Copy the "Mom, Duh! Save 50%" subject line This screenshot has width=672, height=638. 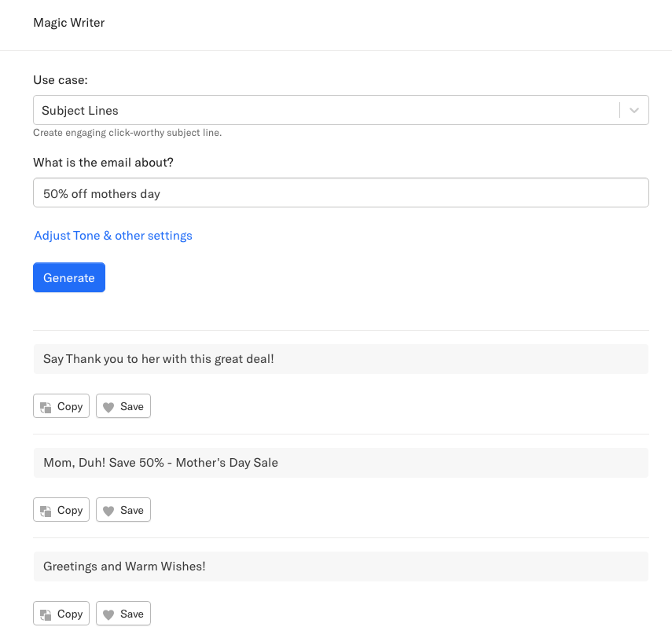61,510
